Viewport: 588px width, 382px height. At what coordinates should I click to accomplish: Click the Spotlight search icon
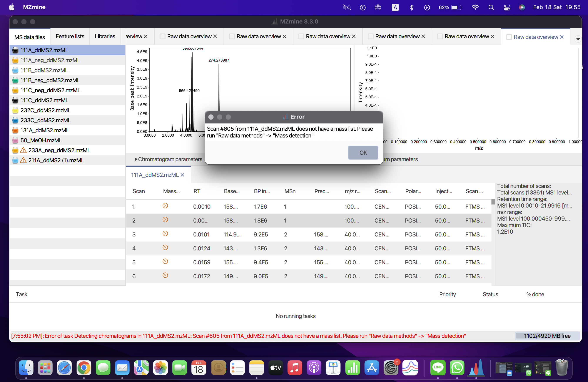(491, 7)
